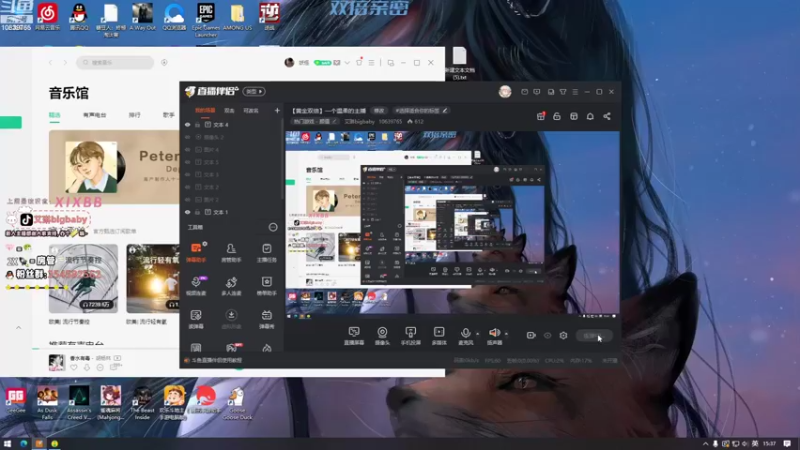Collapse the 工具箱 toolbox panel

(273, 227)
